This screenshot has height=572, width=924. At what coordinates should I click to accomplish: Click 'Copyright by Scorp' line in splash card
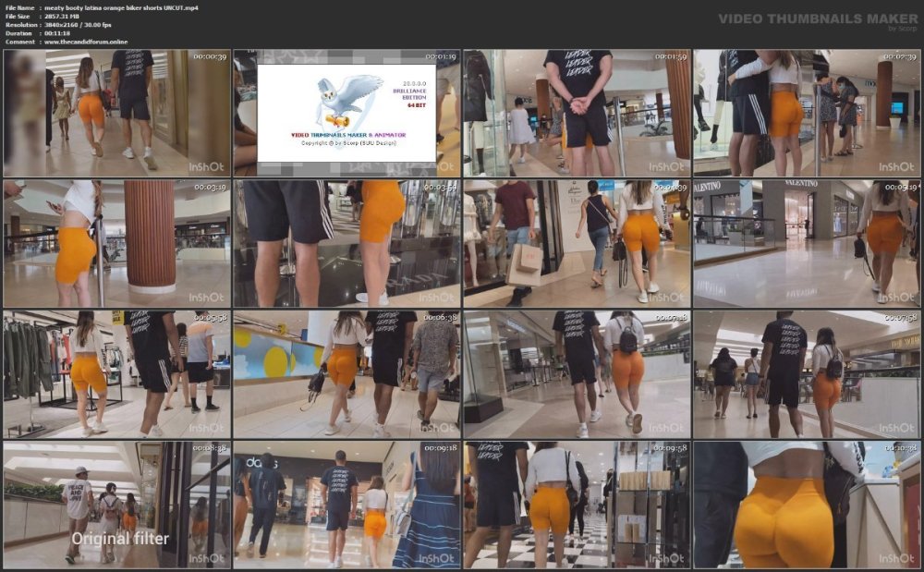pos(349,143)
